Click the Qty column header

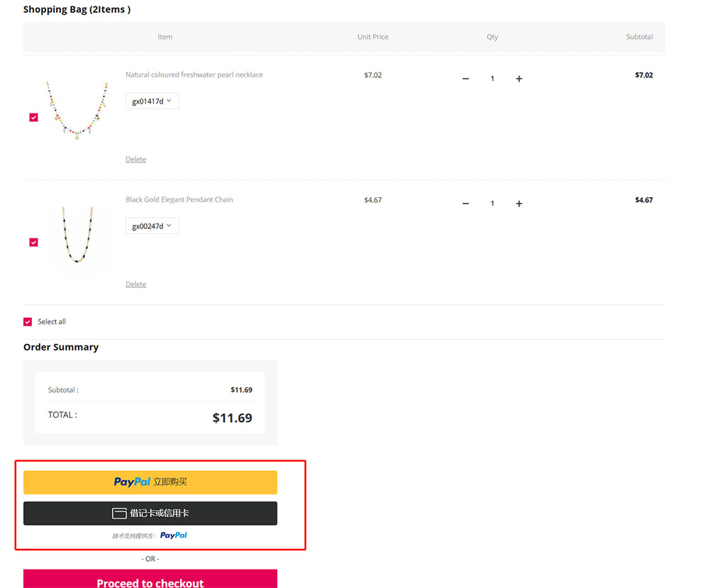(x=493, y=37)
